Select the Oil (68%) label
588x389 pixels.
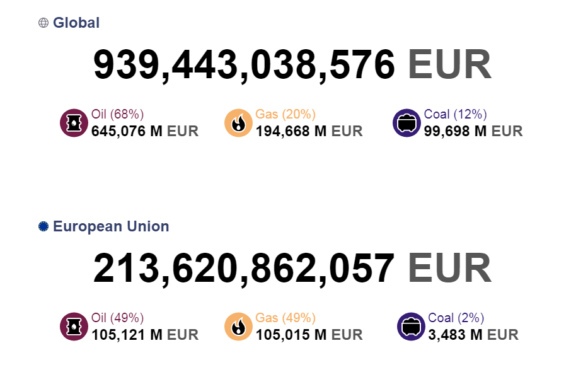click(118, 114)
